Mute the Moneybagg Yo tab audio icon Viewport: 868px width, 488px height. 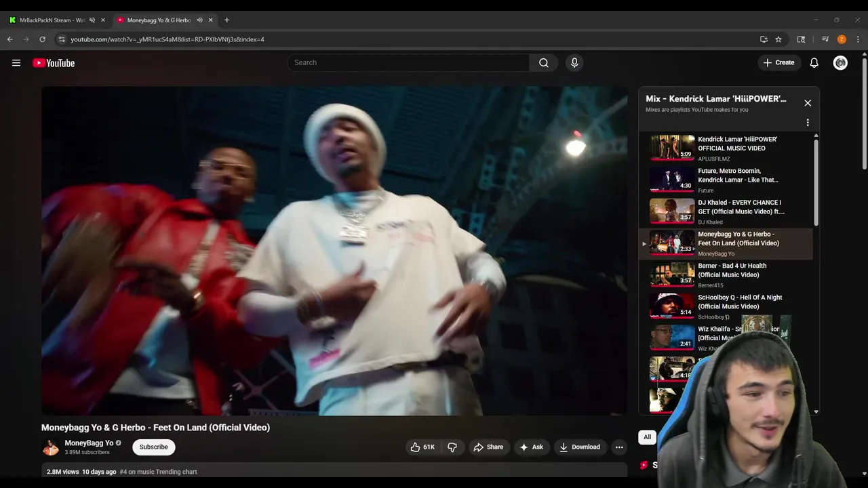tap(199, 20)
